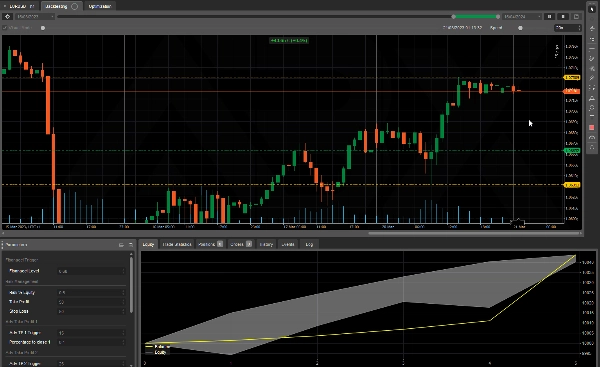
Task: Click the Take Profit spinner arrows
Action: [123, 302]
